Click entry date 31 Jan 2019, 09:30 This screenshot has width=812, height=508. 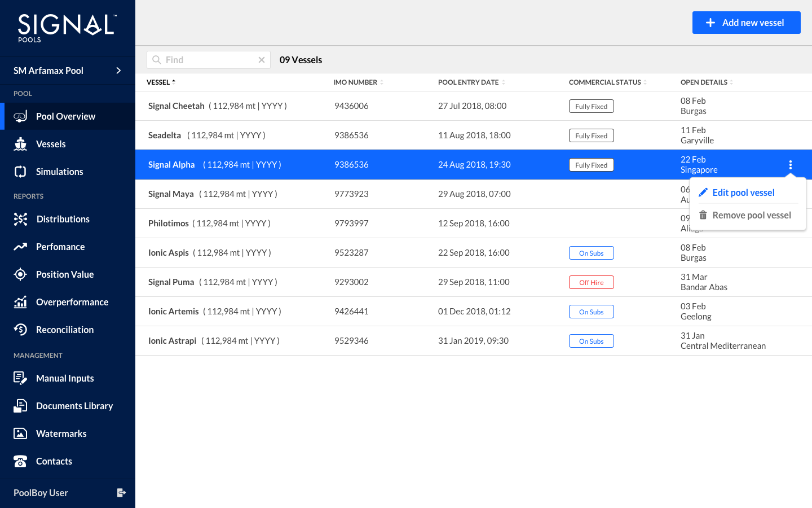coord(473,341)
